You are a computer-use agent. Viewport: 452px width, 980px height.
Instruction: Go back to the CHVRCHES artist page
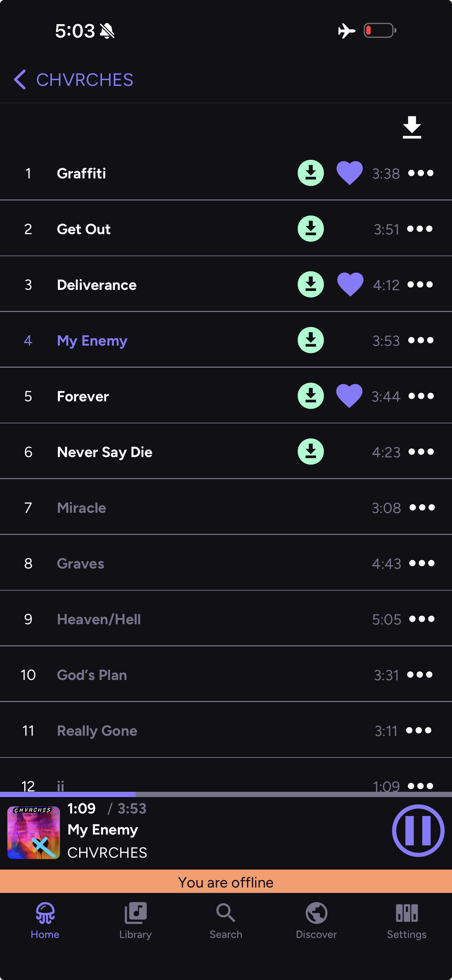pos(20,79)
